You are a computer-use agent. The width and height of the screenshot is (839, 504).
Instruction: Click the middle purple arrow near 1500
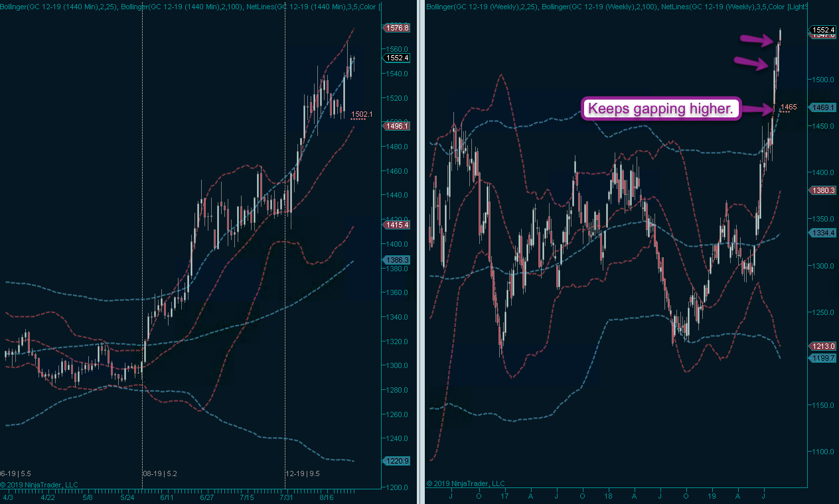[752, 64]
